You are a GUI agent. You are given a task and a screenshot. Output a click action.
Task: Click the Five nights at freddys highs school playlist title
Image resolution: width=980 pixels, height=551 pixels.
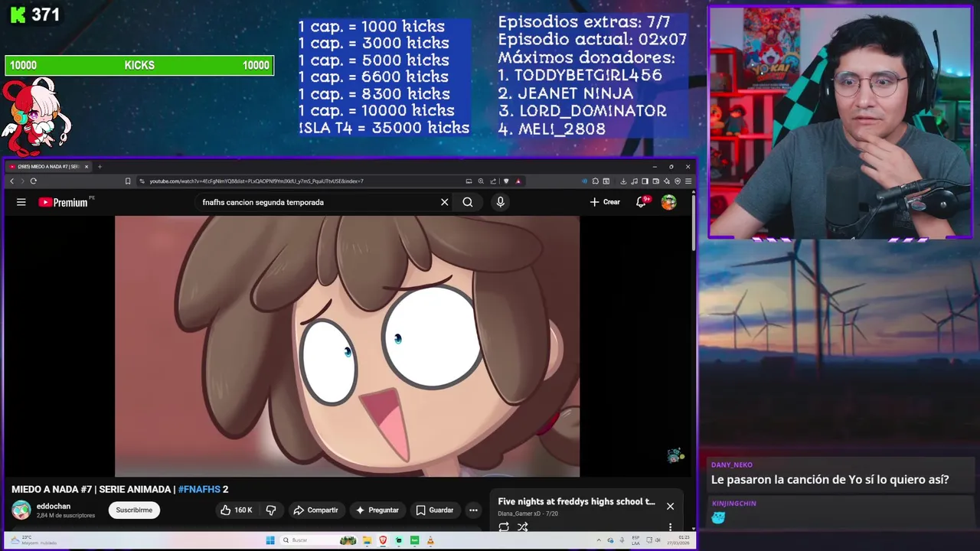[x=577, y=502]
